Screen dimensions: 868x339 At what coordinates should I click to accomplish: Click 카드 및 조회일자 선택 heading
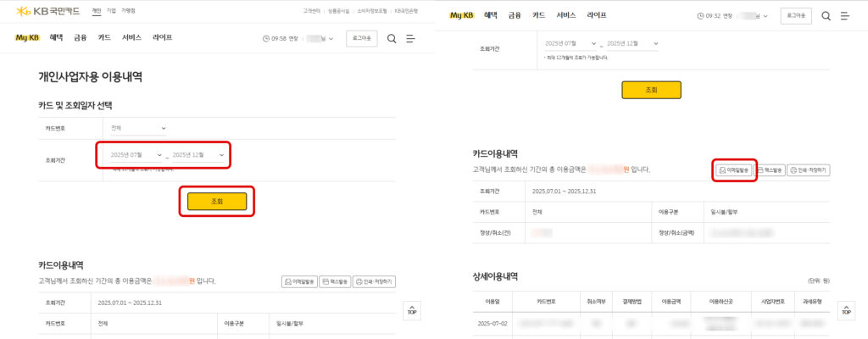(x=75, y=105)
